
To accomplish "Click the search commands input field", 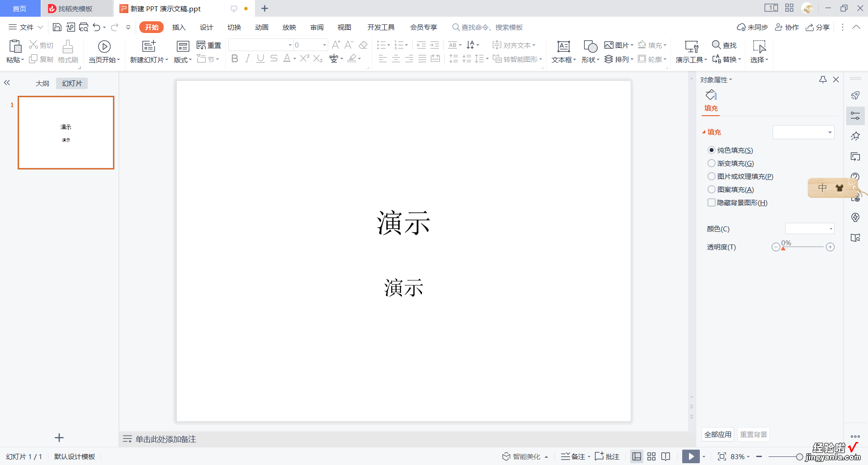I will 492,27.
